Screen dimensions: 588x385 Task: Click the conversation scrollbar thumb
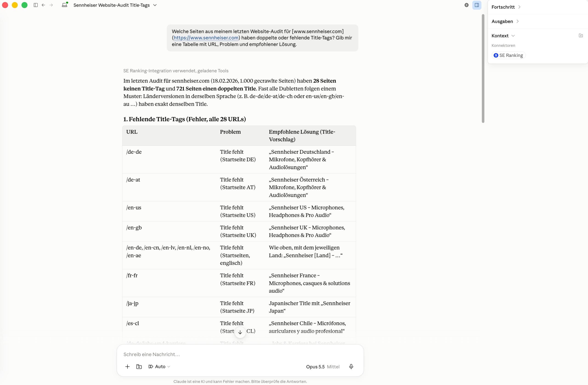coord(483,68)
